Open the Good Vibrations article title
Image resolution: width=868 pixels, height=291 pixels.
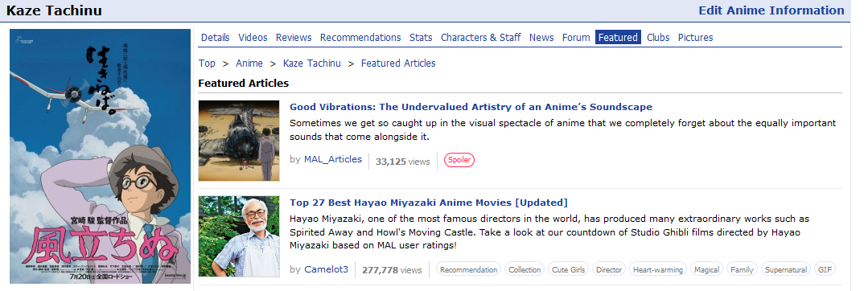coord(471,107)
